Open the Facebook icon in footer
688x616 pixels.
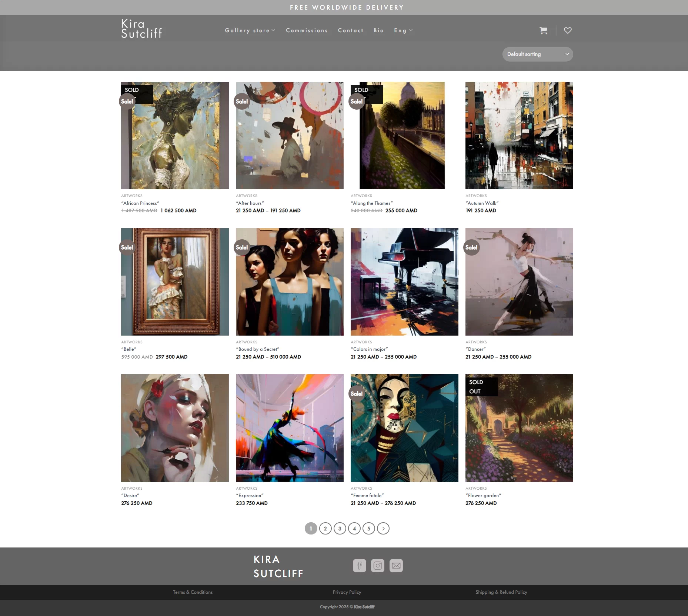click(x=359, y=566)
